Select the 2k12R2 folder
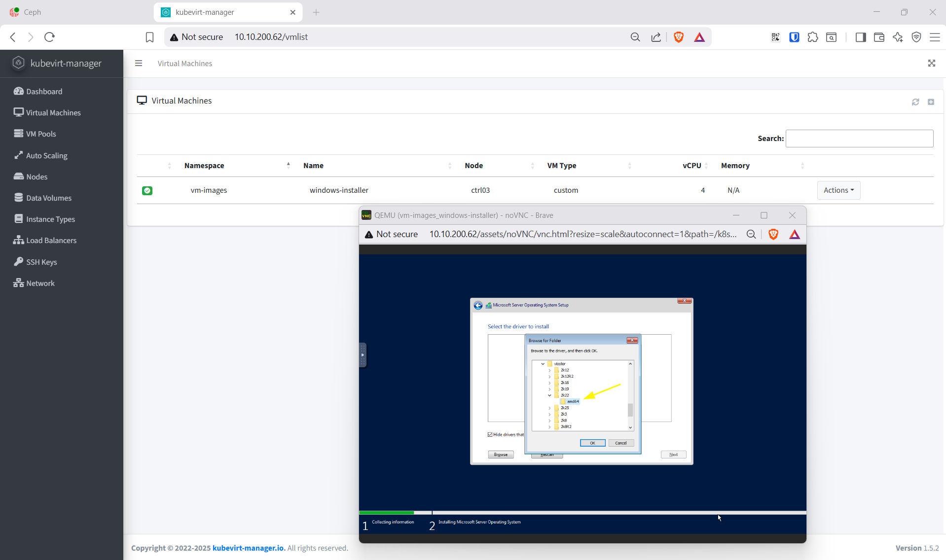The height and width of the screenshot is (560, 946). click(567, 376)
